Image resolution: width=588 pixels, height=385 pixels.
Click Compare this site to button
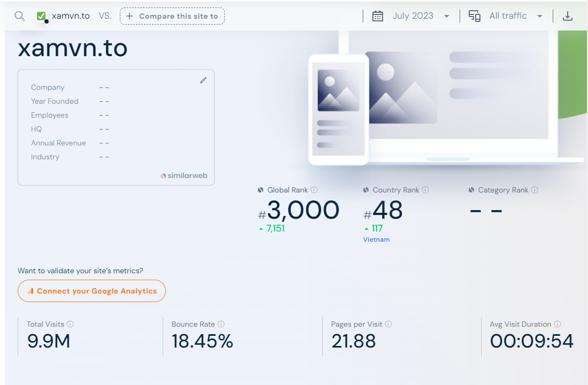[172, 16]
